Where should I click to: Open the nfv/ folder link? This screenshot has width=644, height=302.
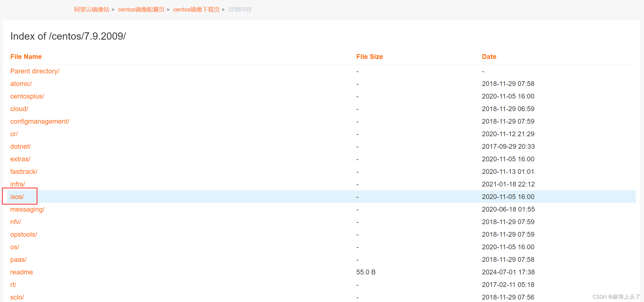click(x=15, y=222)
